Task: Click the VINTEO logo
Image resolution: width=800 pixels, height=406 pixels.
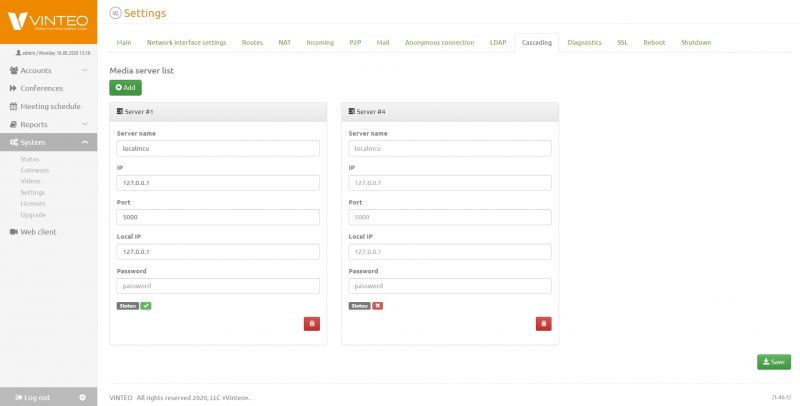Action: point(48,20)
